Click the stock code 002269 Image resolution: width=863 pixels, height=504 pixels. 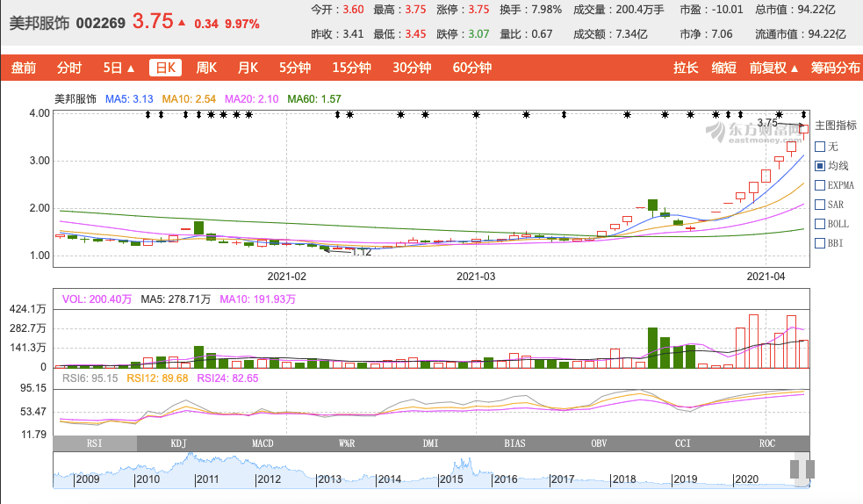coord(101,23)
